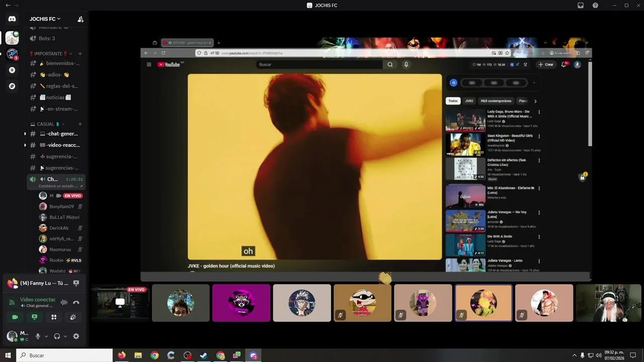The height and width of the screenshot is (362, 644).
Task: Select the JVKE chip in YouTube stream
Action: 469,101
